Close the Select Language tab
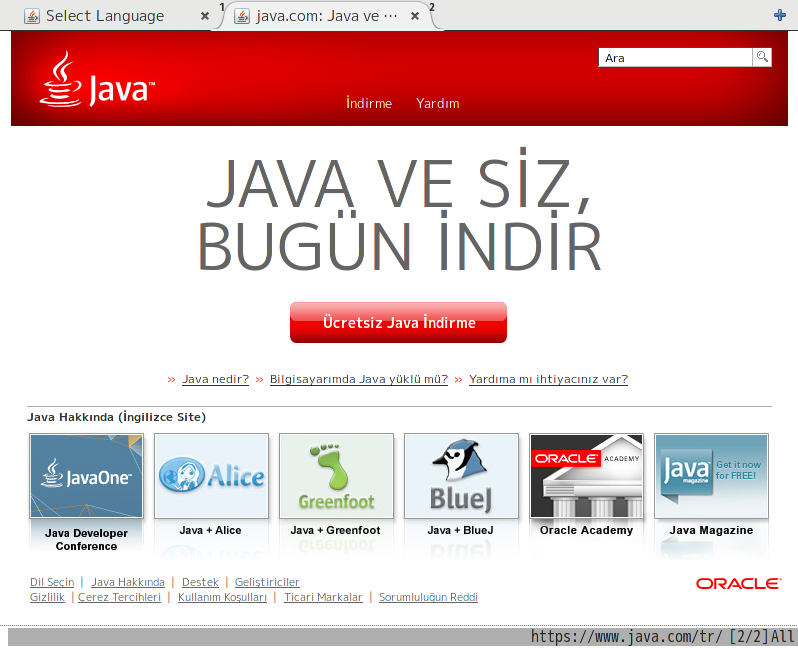This screenshot has height=648, width=798. point(205,16)
